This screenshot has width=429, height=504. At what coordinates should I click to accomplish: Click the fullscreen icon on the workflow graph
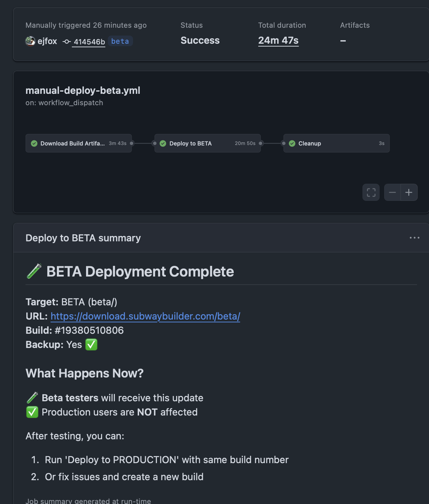(x=371, y=192)
